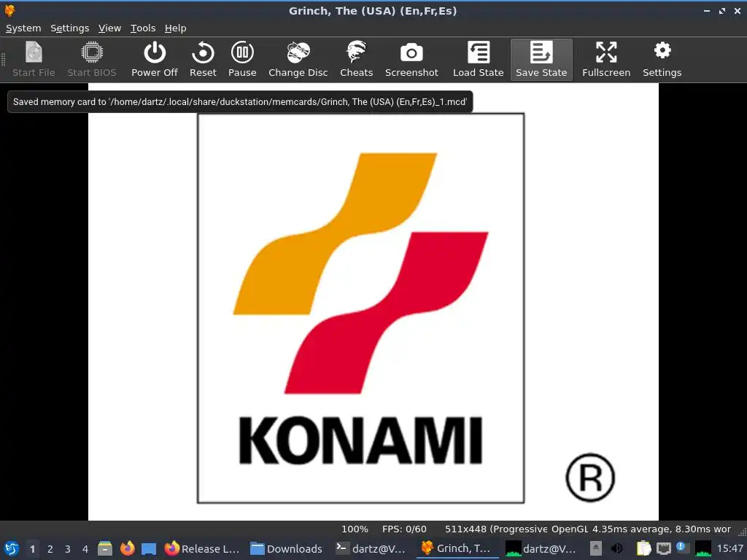Click the status bar size grip
Screen dimensions: 747x560
742,531
